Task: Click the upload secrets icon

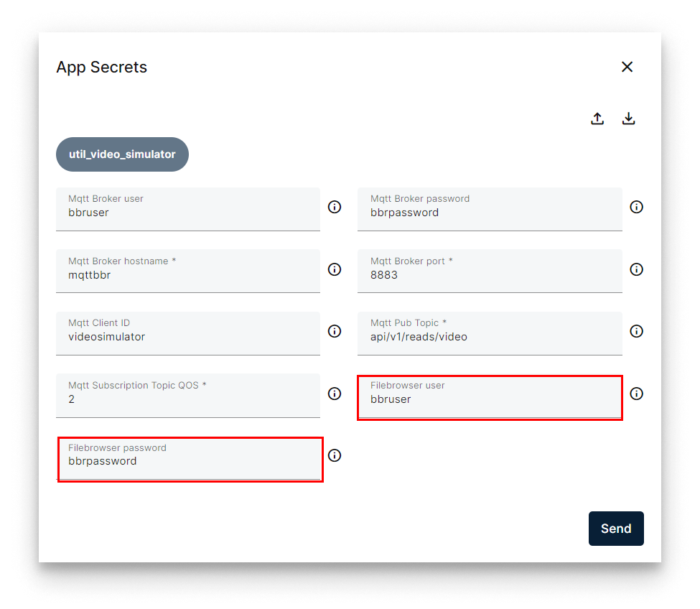Action: [x=597, y=118]
